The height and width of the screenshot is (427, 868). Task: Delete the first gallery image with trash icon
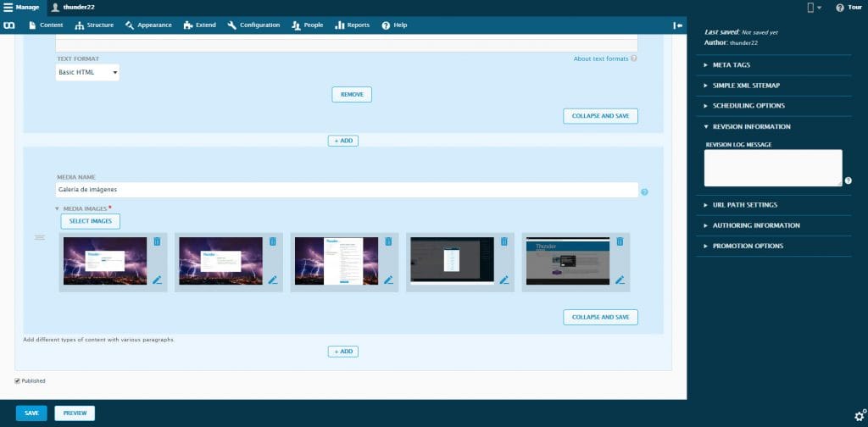tap(157, 241)
